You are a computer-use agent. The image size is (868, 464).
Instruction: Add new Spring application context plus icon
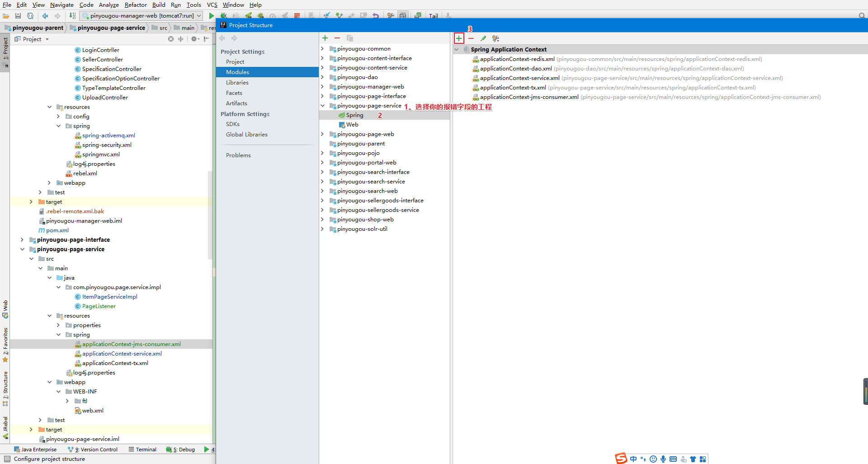(459, 38)
